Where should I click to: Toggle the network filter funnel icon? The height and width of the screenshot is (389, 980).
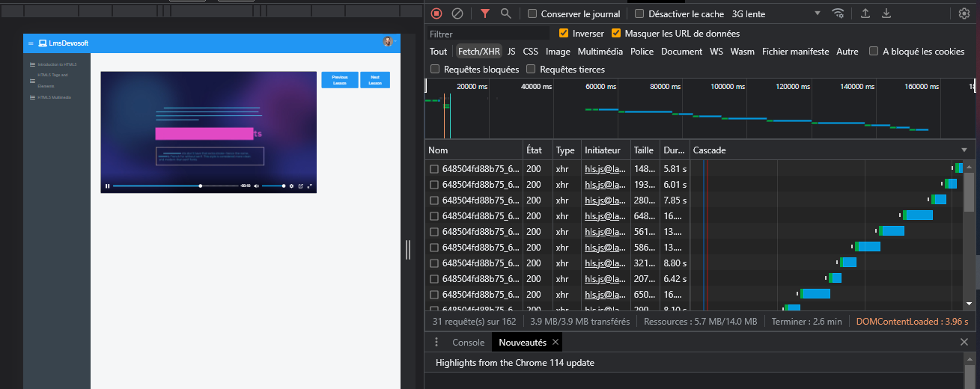coord(485,13)
